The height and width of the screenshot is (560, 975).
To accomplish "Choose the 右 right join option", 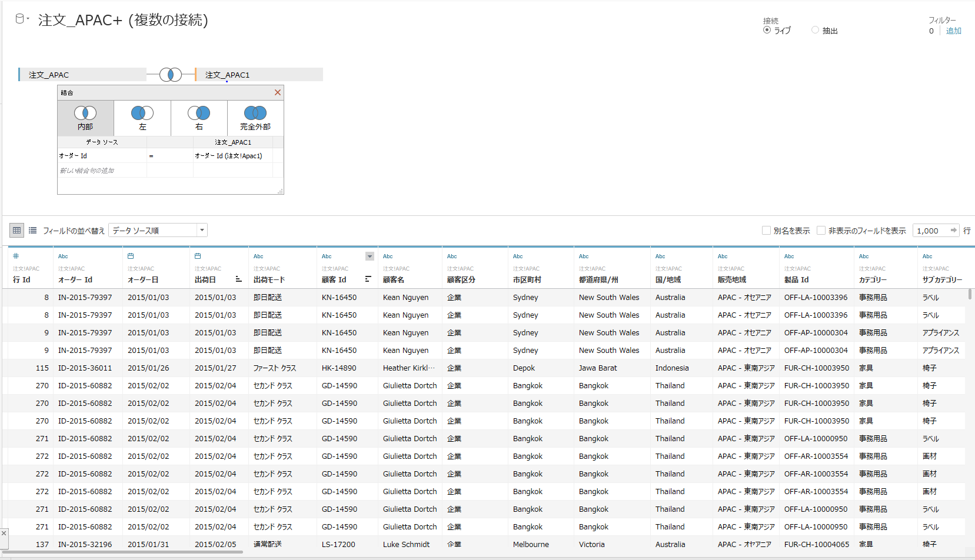I will (x=199, y=118).
